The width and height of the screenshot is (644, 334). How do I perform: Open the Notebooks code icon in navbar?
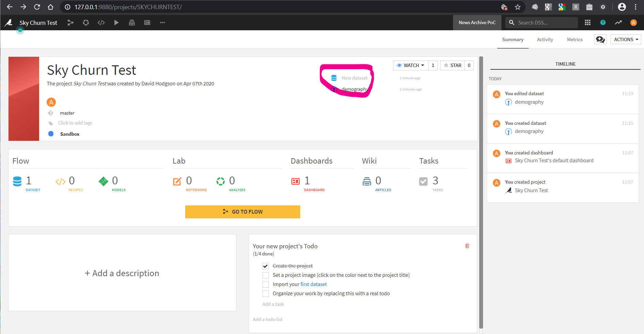pos(101,22)
